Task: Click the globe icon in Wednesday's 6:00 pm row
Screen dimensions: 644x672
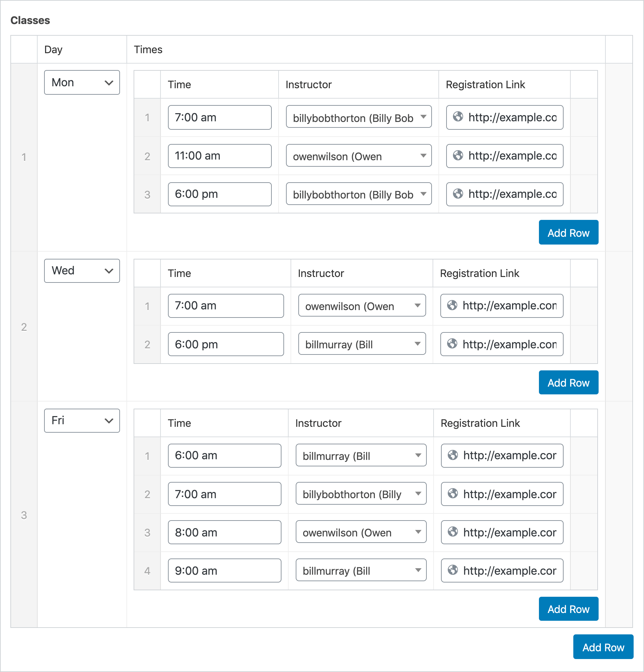Action: click(x=452, y=344)
